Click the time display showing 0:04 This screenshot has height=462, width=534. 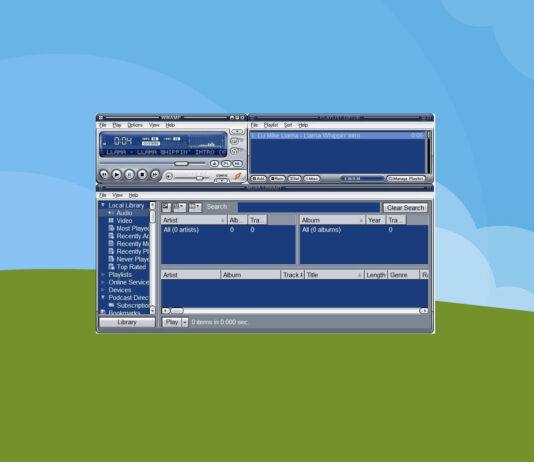pos(123,141)
